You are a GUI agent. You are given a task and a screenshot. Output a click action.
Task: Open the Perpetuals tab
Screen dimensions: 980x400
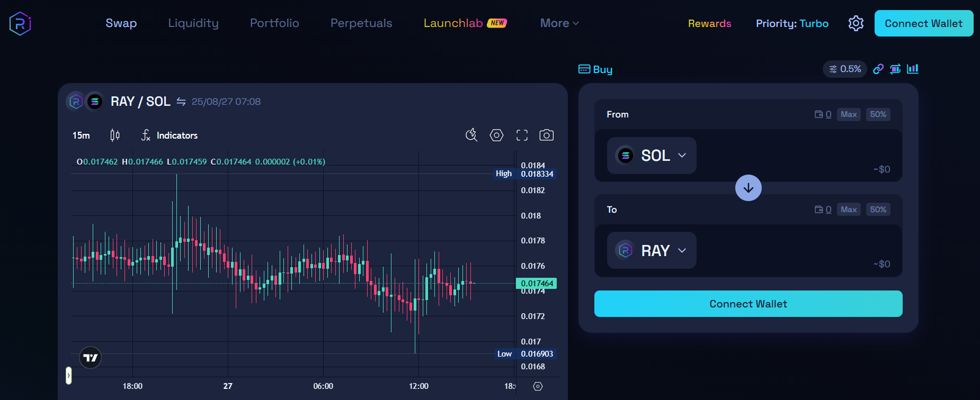pos(361,23)
